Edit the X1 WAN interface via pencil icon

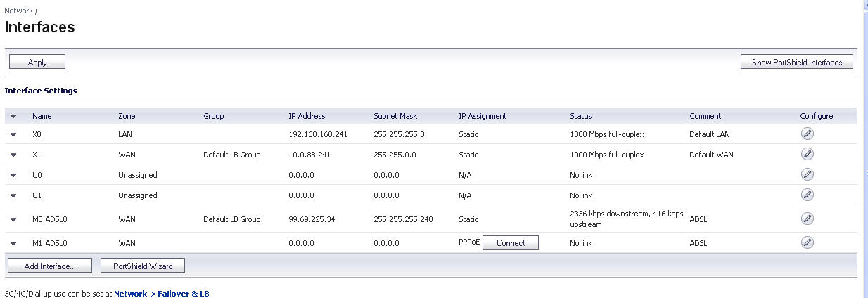[808, 154]
